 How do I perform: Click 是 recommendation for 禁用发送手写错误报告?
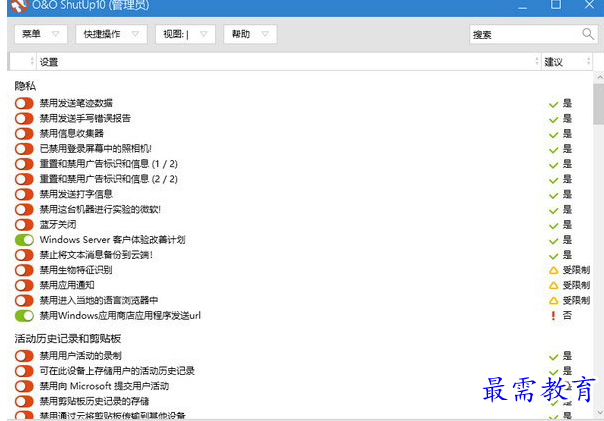pos(567,118)
